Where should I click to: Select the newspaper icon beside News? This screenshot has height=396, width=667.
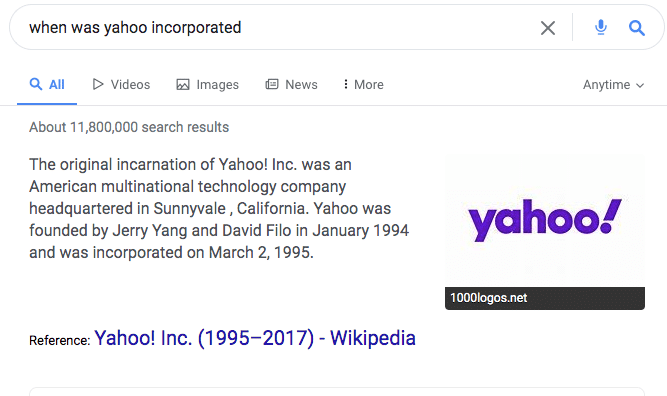(x=272, y=84)
